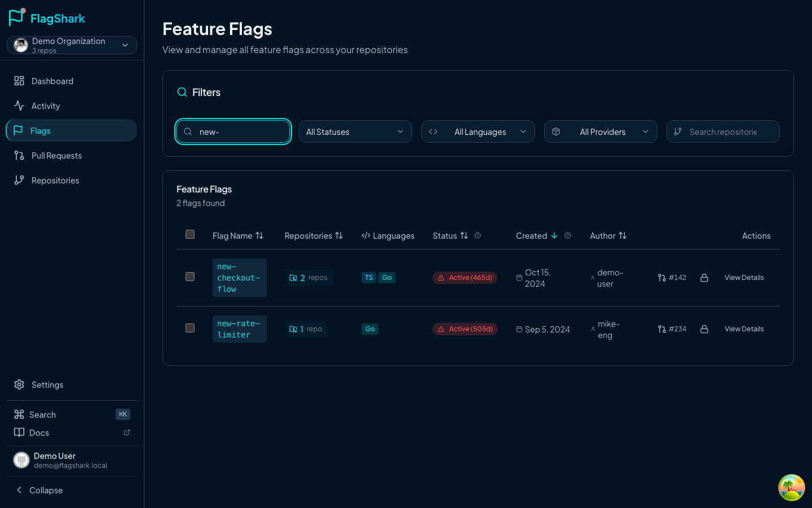Click the Search repositories input field
The height and width of the screenshot is (508, 812).
pyautogui.click(x=723, y=132)
